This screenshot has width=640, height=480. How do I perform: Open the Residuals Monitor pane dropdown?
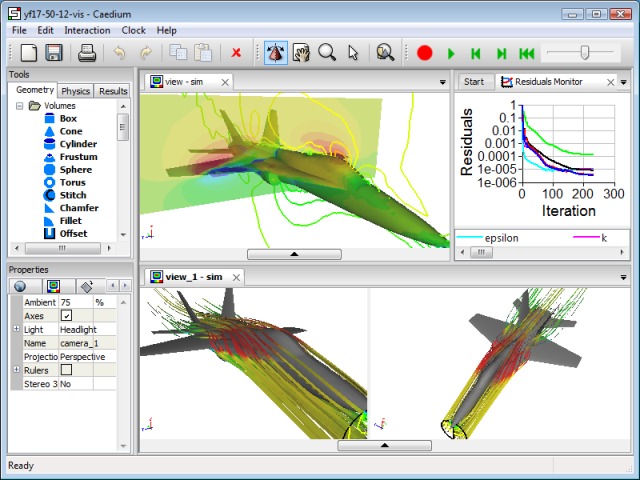pos(623,82)
